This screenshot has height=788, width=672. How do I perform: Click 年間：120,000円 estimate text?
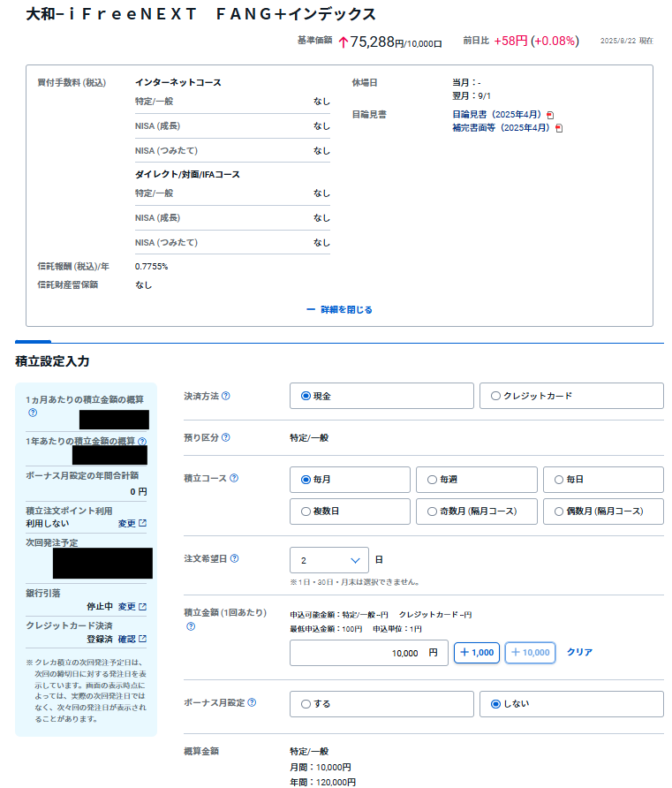click(322, 782)
